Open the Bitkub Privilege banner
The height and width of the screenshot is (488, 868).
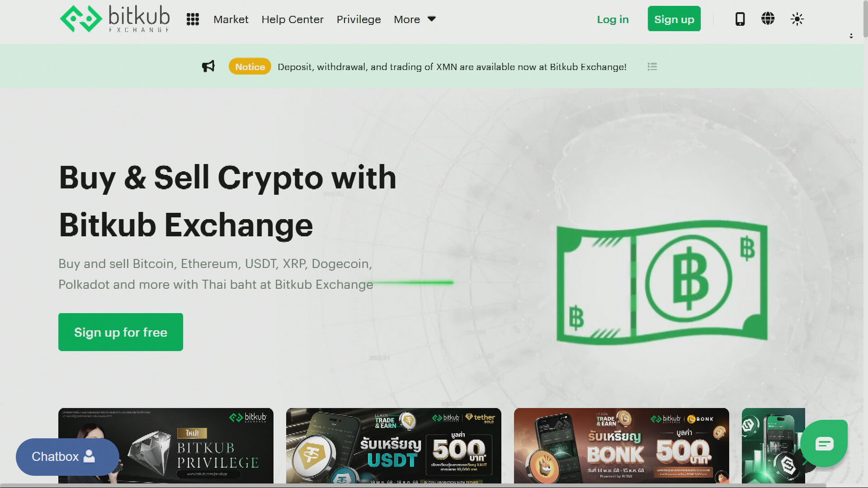tap(166, 446)
